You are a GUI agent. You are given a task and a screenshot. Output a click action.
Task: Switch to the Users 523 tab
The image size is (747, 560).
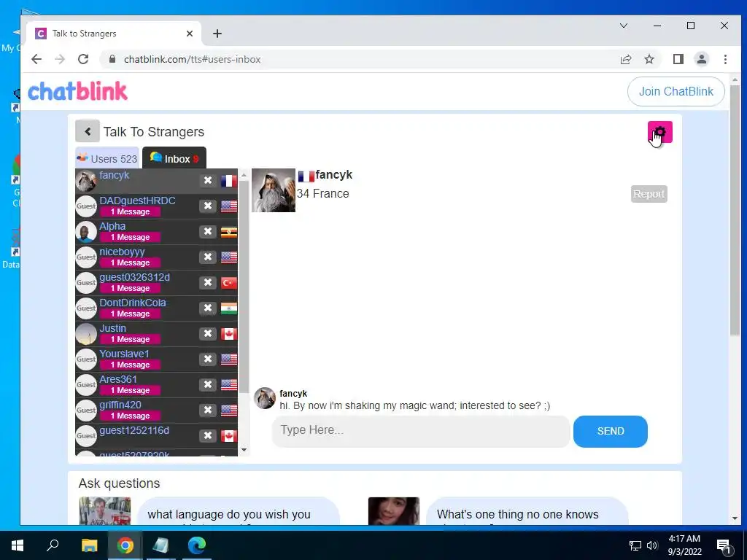107,158
